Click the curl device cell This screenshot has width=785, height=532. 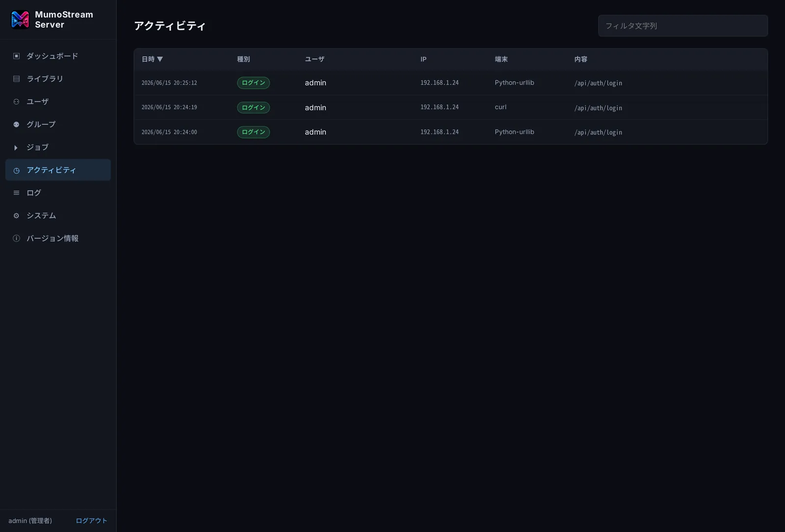coord(500,107)
